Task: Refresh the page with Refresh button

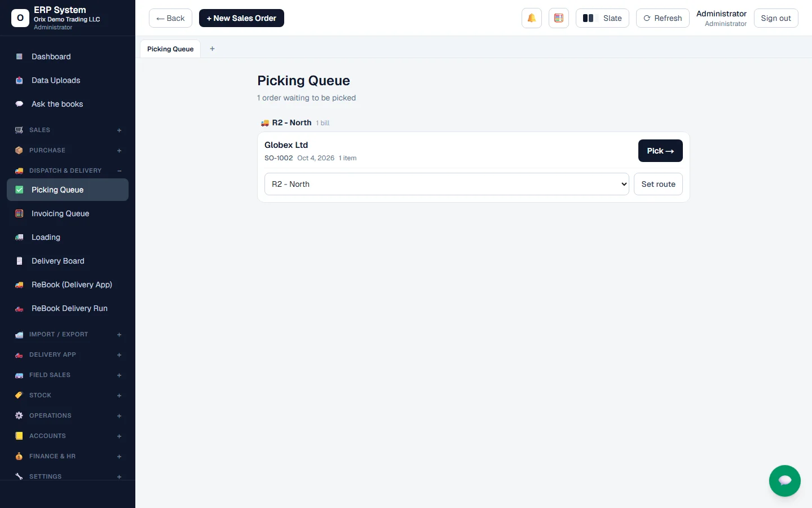Action: [663, 18]
